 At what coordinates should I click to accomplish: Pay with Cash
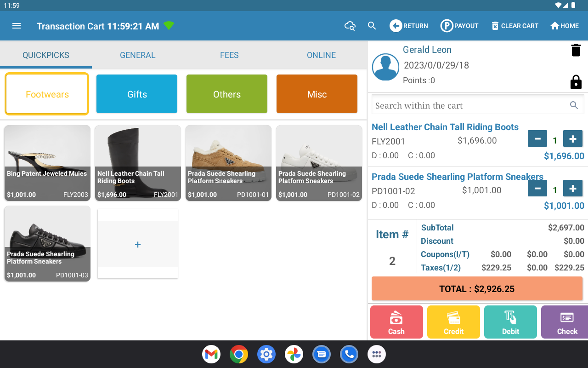tap(396, 322)
